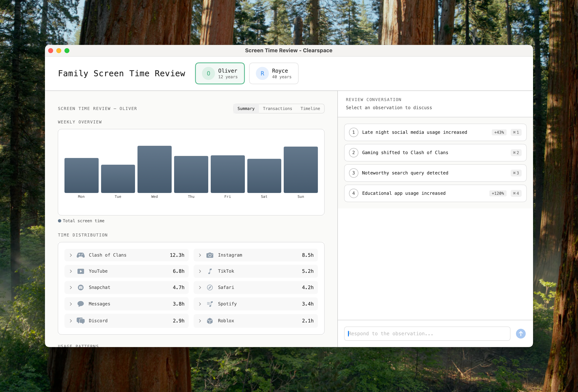
Task: Click the Discord chat icon
Action: [x=81, y=321]
